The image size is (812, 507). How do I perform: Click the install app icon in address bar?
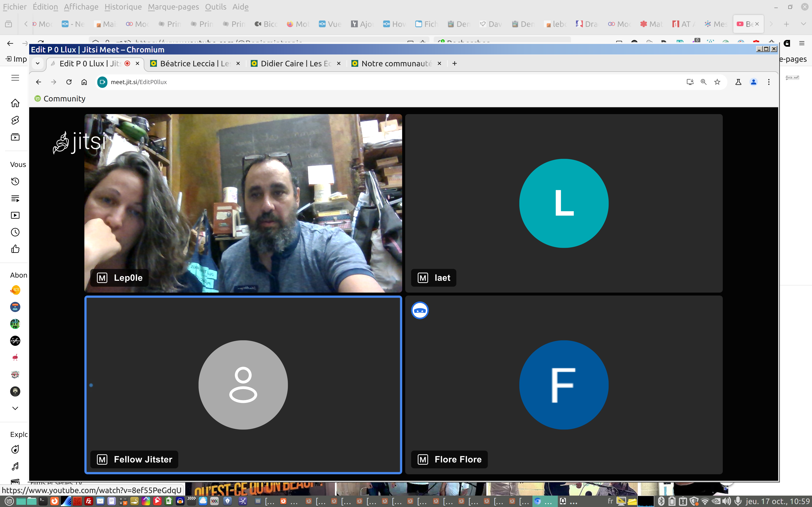(x=690, y=82)
